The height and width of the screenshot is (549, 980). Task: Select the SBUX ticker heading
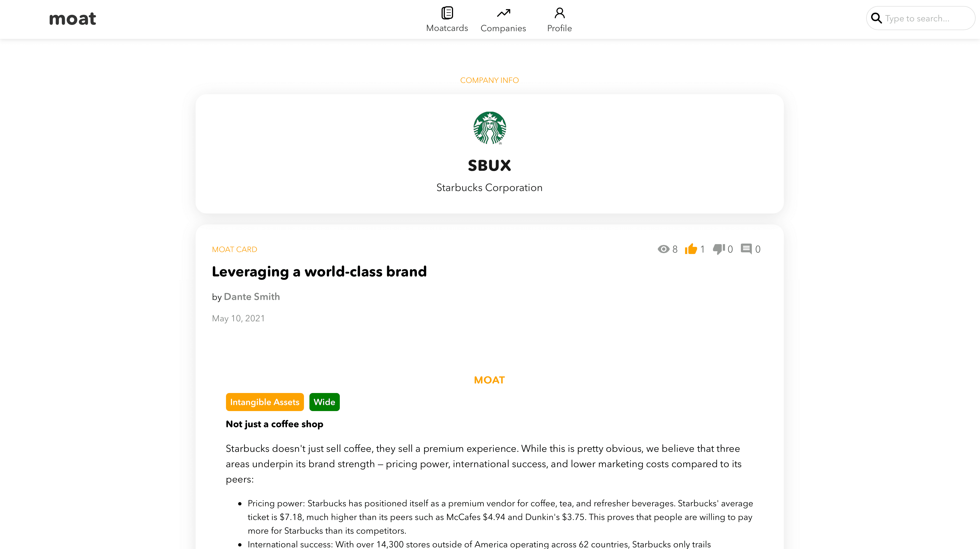pyautogui.click(x=490, y=166)
